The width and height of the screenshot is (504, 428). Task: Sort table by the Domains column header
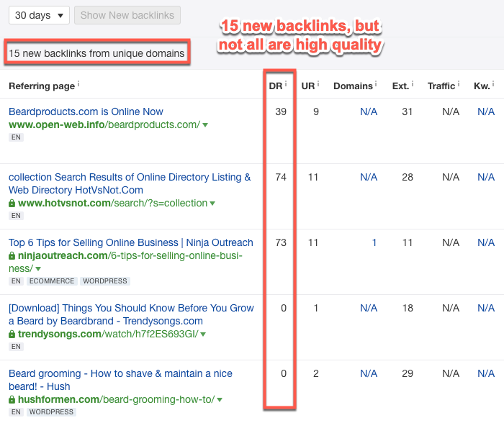(352, 86)
